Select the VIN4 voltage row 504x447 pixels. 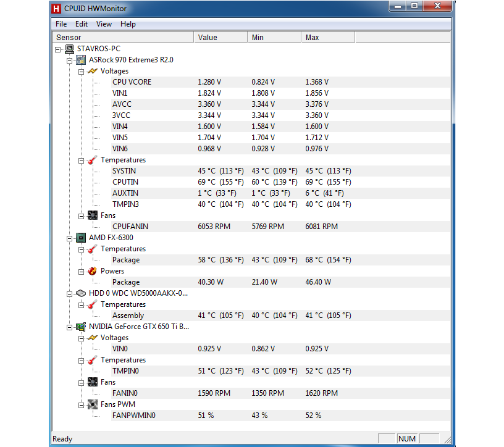tap(280, 127)
